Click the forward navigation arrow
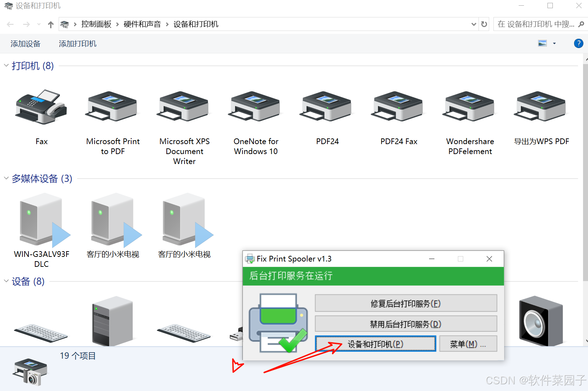Image resolution: width=588 pixels, height=391 pixels. pos(26,24)
